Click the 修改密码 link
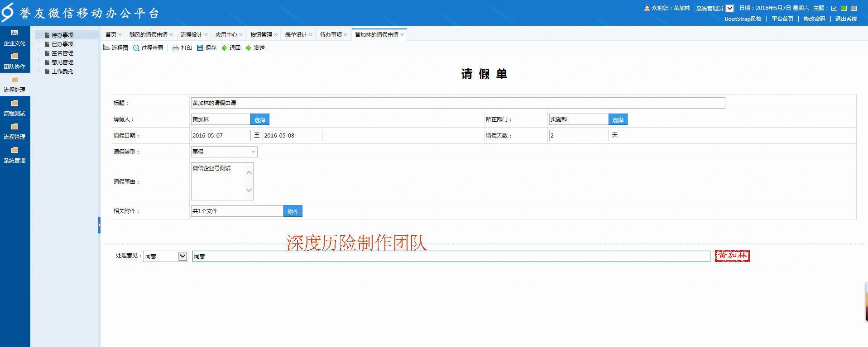868x347 pixels. pos(814,19)
